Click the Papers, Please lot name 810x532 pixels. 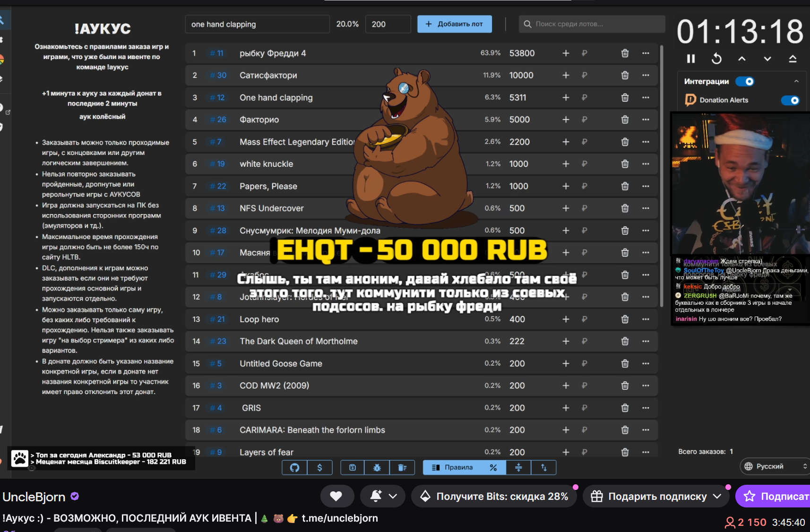268,186
